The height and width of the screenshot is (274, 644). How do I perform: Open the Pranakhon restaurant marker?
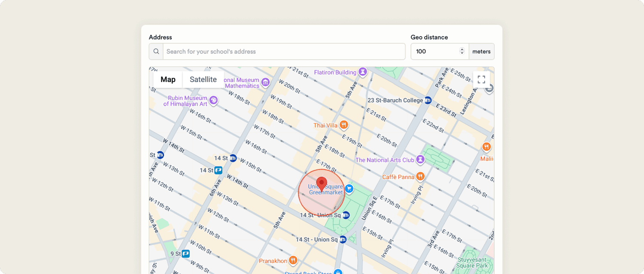click(293, 261)
